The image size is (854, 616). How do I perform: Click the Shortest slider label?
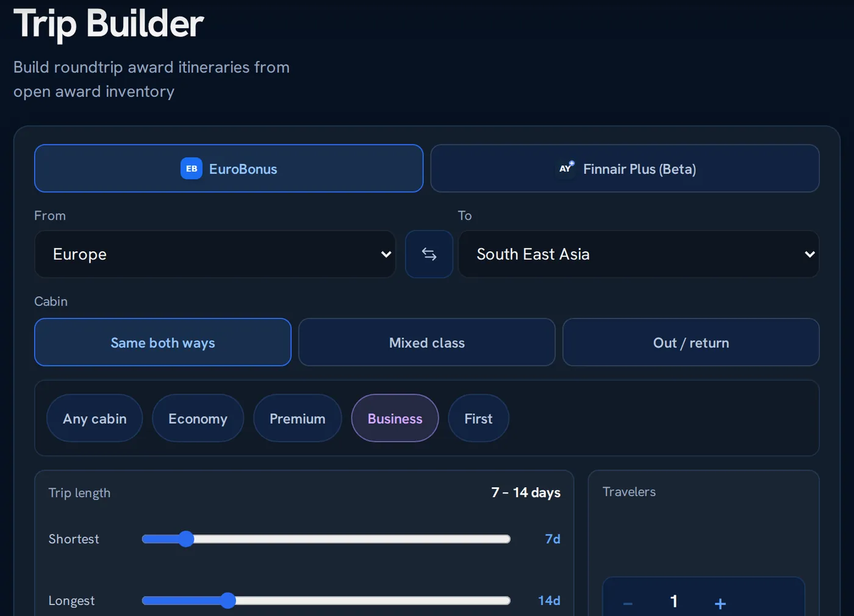point(74,539)
